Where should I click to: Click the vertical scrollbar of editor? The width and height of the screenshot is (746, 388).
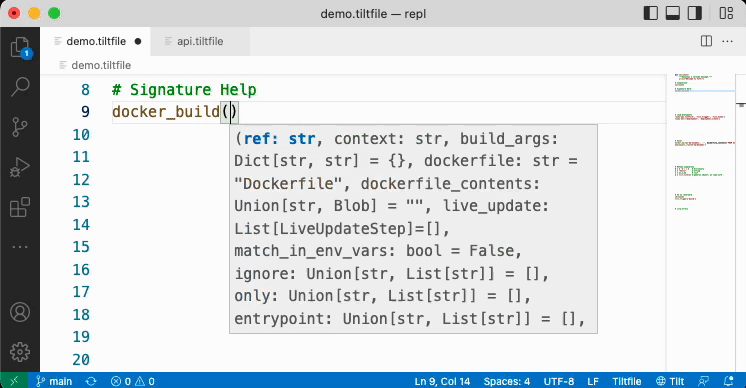(741, 223)
